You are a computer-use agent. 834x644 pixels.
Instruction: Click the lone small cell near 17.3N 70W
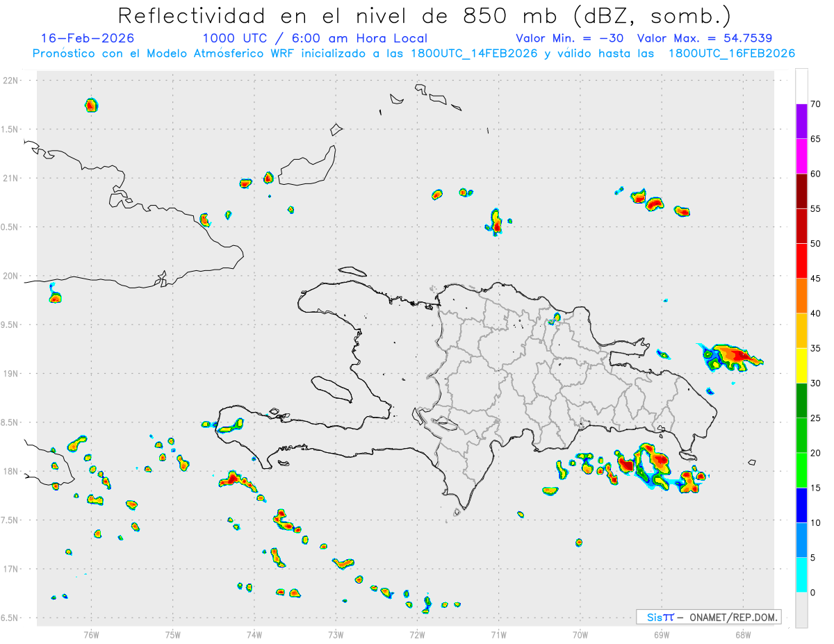(x=578, y=542)
